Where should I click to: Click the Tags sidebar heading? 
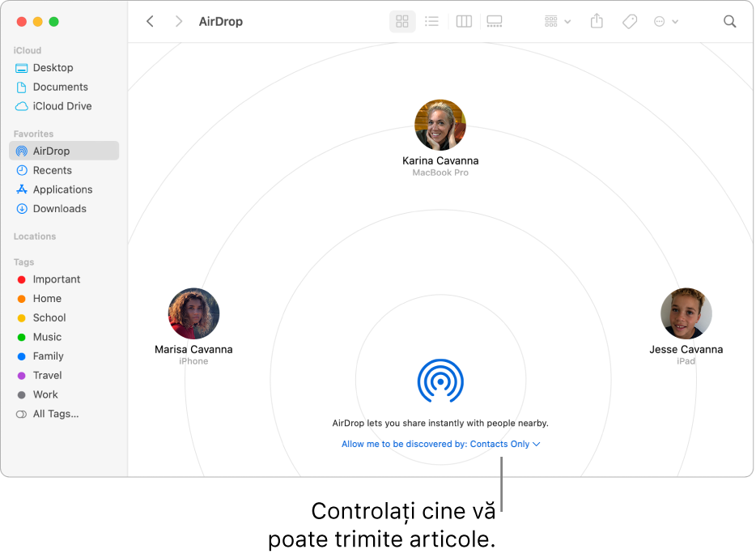tap(23, 262)
